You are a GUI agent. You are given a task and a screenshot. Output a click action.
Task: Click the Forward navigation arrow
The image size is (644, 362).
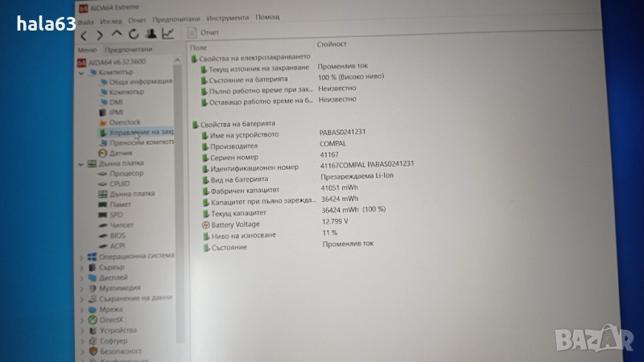pos(100,35)
